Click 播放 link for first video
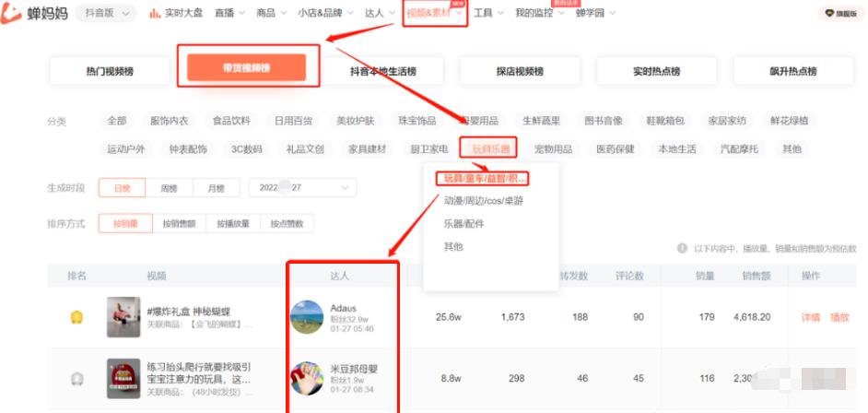Viewport: 868px width, 413px height. [x=839, y=317]
